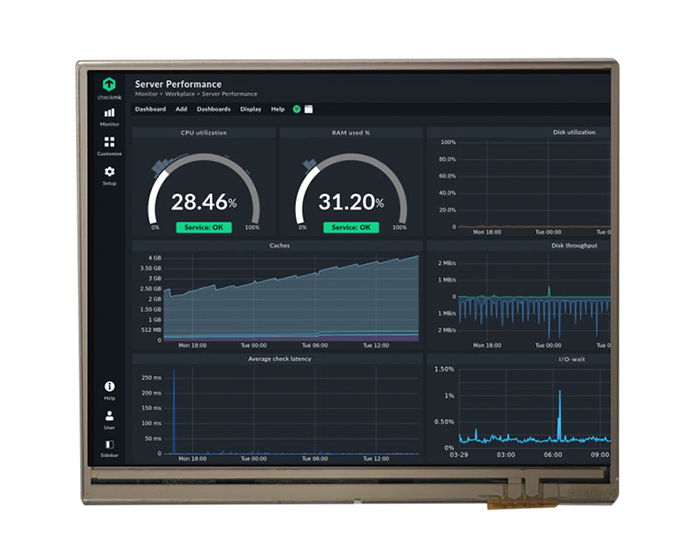Open the Setup gear menu
Screen dimensions: 700x556
109,173
